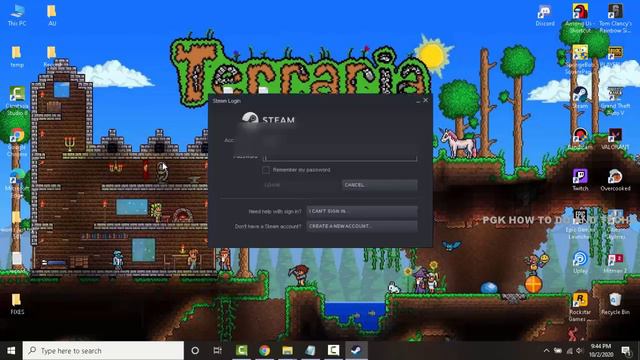This screenshot has height=360, width=640.
Task: Click CREATE A NEW ACCOUNT button
Action: click(x=362, y=226)
